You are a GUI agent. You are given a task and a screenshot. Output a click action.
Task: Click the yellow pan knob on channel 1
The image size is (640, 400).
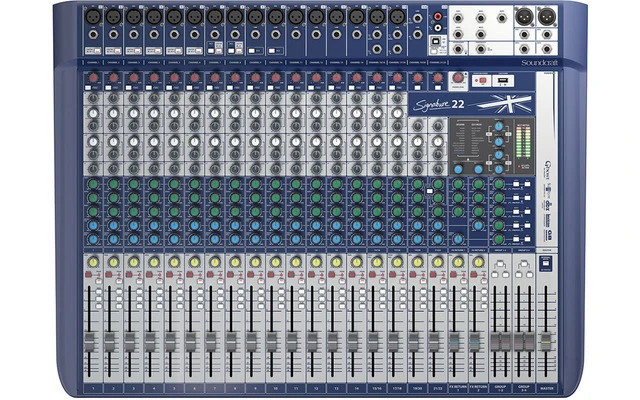point(92,262)
